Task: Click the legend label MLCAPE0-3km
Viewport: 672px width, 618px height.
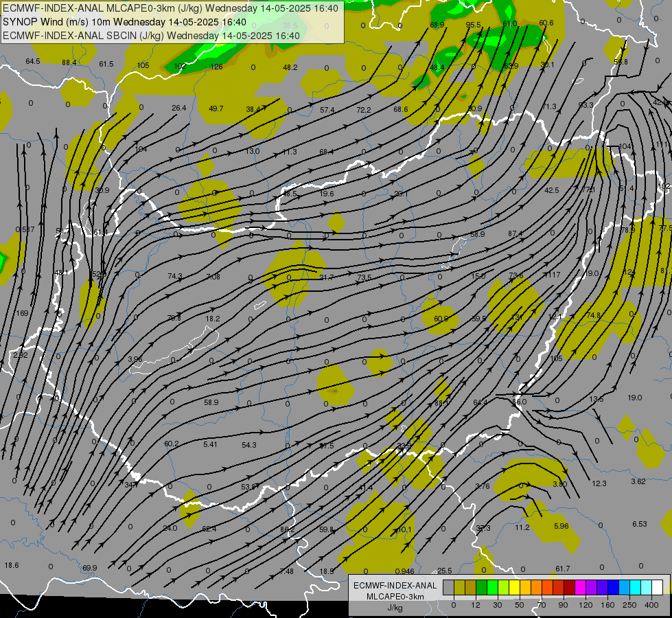Action: pos(395,597)
